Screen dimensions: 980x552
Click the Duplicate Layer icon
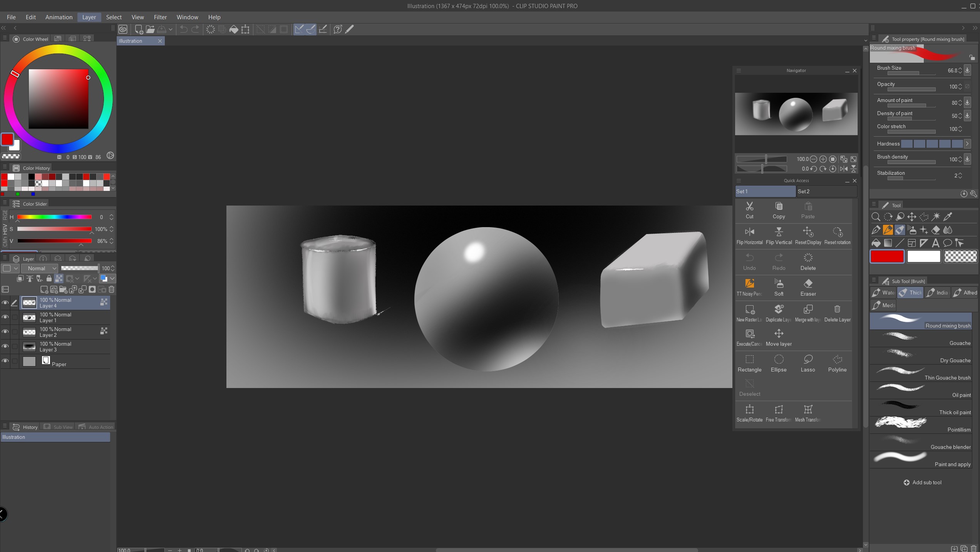779,313
